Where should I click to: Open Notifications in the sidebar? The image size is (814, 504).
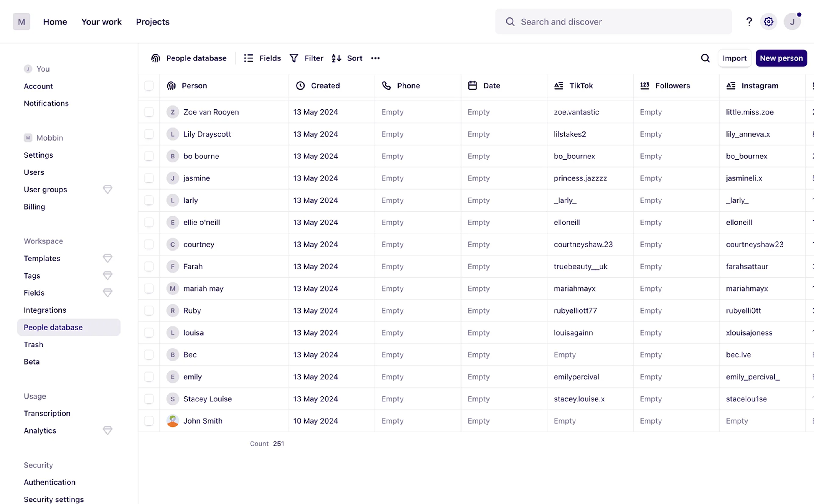[x=46, y=104]
